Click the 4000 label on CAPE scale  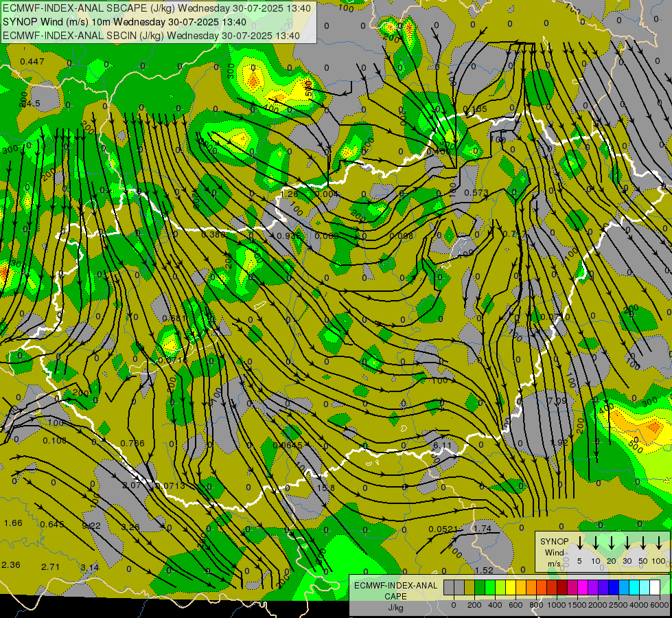tap(638, 605)
